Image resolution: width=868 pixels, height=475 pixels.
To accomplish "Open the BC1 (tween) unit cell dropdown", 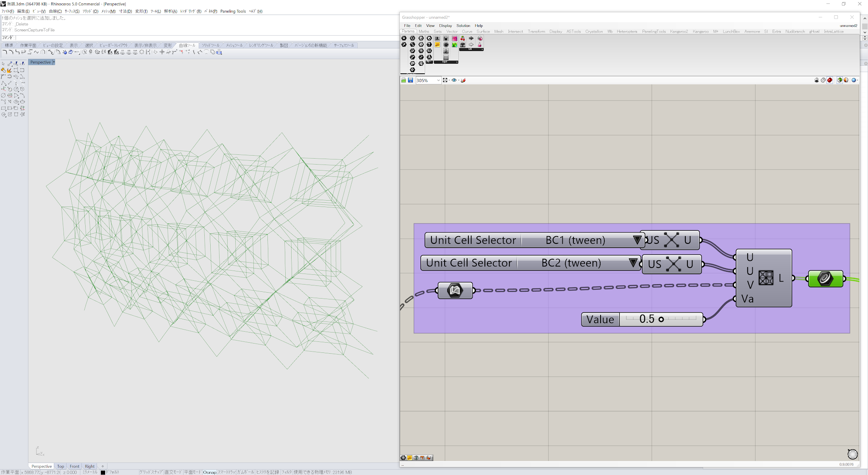I will coord(637,240).
